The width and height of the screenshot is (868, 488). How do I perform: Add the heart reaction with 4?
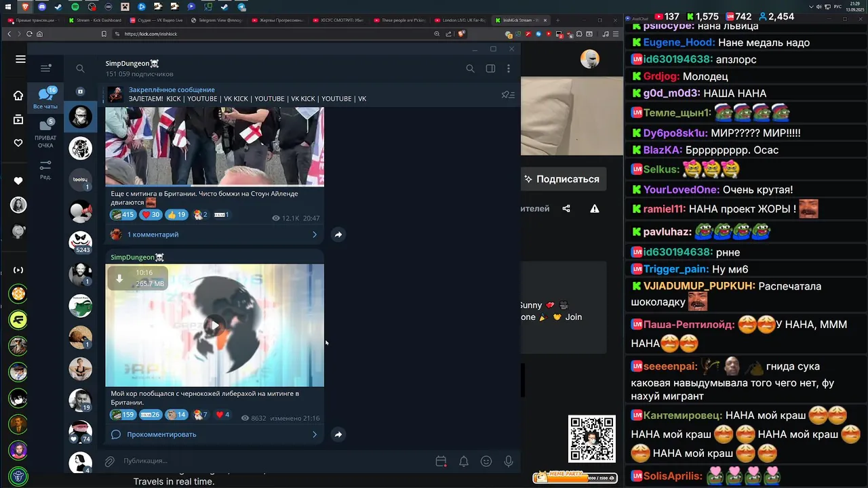pos(222,415)
